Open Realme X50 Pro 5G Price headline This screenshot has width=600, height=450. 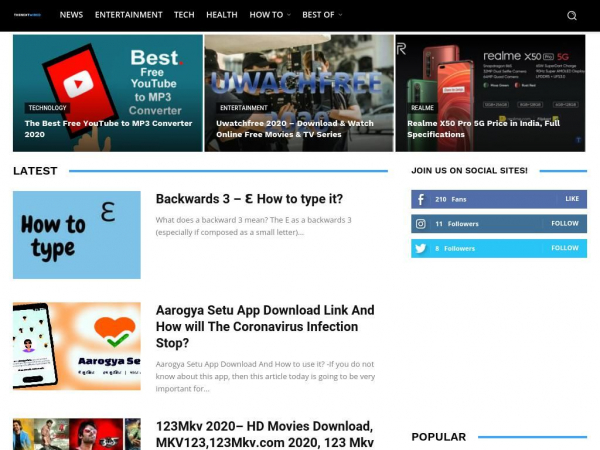click(x=483, y=129)
